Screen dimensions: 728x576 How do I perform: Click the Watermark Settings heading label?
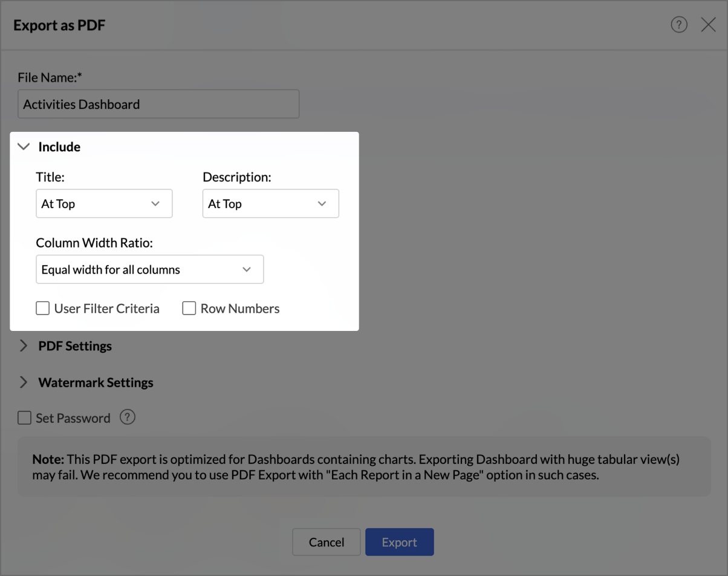[x=96, y=383]
